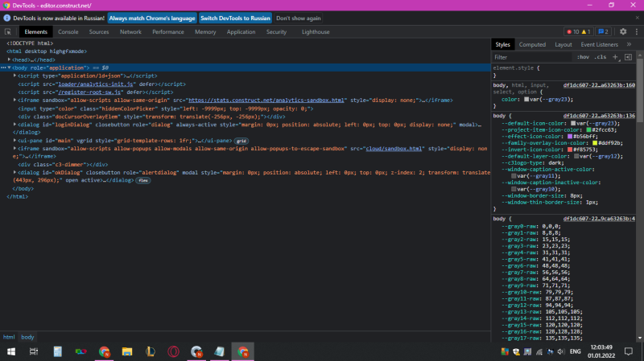Screen dimensions: 644x361
Task: Expand the loginDialog dialog node
Action: click(x=14, y=125)
